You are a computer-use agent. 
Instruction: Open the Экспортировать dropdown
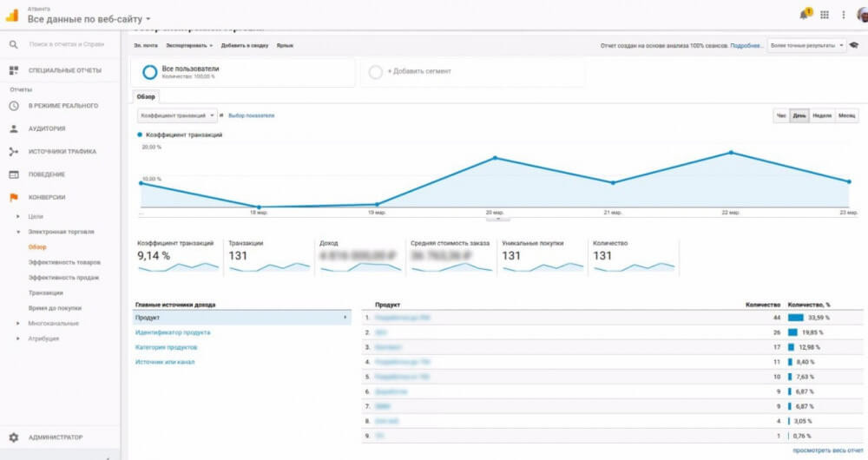189,45
